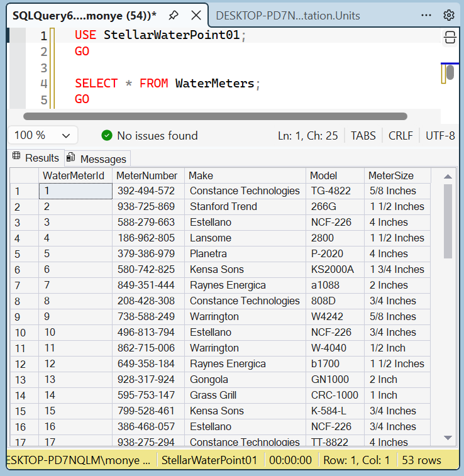Viewport: 464px width, 476px height.
Task: Click the USE StellarWaterPoint01 line
Action: pos(160,35)
